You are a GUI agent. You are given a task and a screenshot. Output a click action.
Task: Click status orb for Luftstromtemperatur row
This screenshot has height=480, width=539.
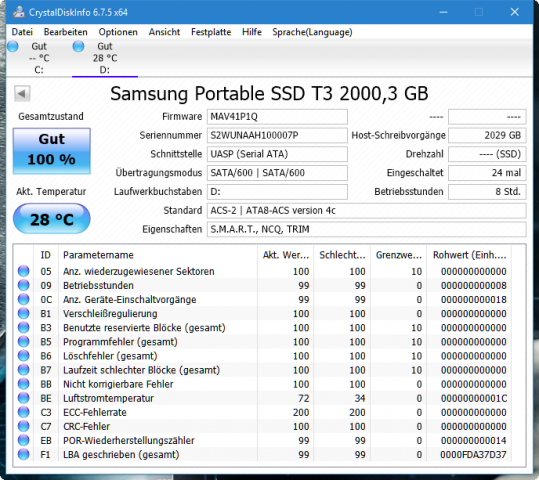coord(24,398)
